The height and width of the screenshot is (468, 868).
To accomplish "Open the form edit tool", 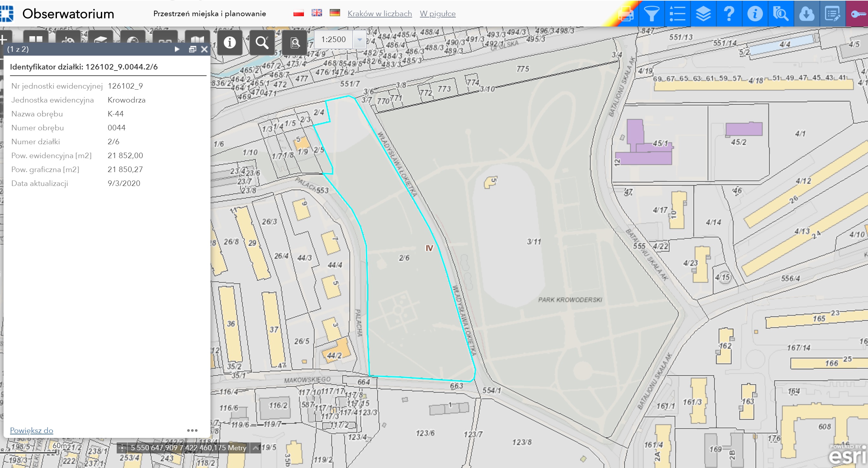I will (832, 14).
